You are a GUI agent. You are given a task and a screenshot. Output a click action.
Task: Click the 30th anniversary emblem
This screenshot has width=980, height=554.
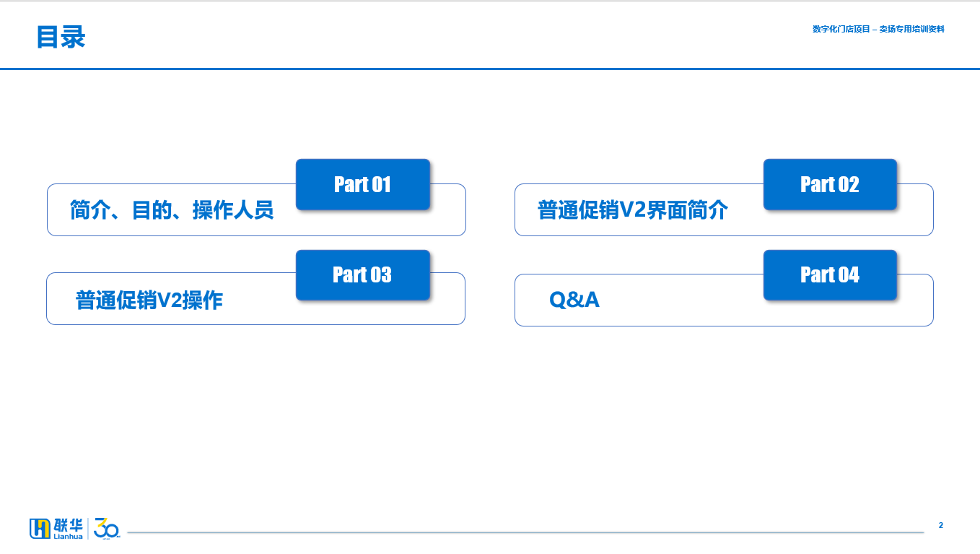pos(107,528)
